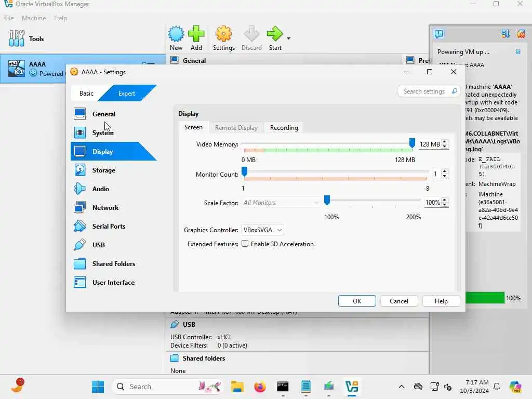Expand the General section header in details
Image resolution: width=532 pixels, height=399 pixels.
(x=194, y=60)
